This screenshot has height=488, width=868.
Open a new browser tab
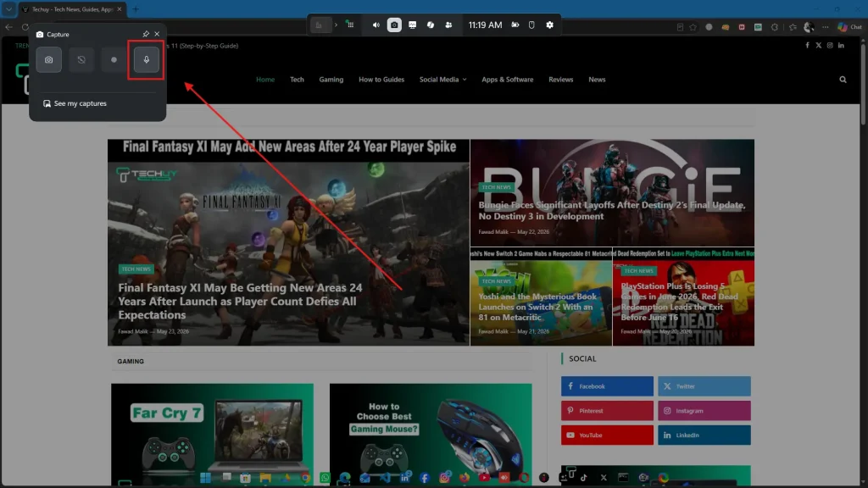point(136,8)
